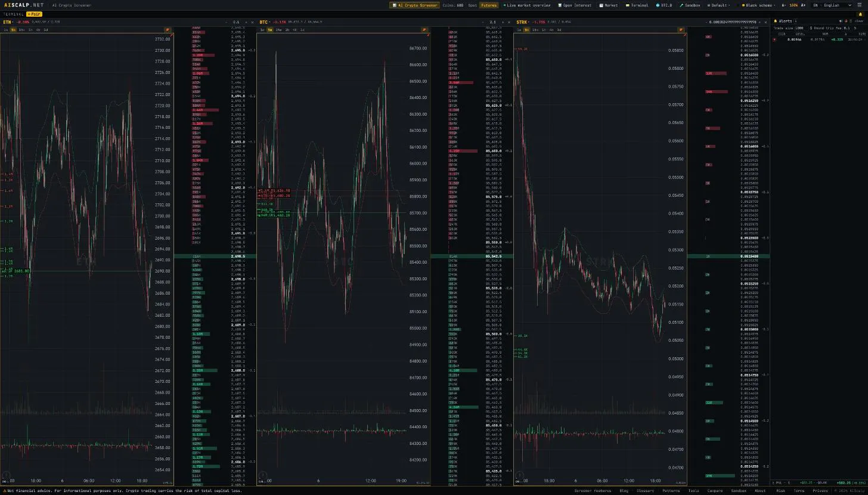Toggle alert sound icon in Alerts panel
Viewport: 868px width, 495px height.
pos(841,21)
